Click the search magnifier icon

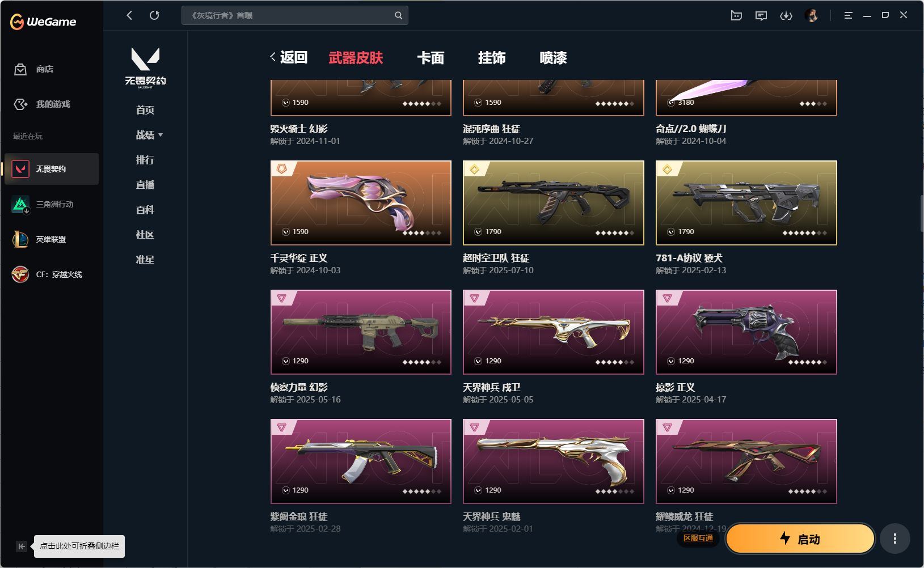(398, 15)
